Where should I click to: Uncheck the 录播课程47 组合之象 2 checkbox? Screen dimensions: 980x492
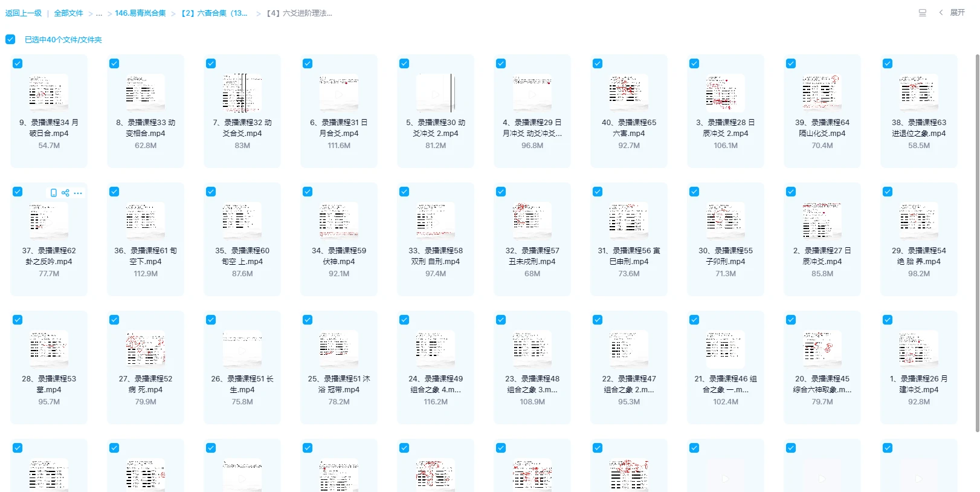click(x=598, y=320)
